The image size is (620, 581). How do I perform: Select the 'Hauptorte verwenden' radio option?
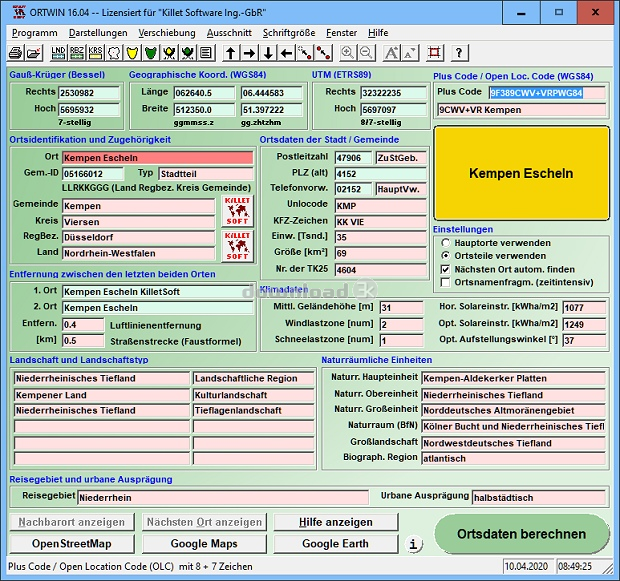(x=446, y=243)
